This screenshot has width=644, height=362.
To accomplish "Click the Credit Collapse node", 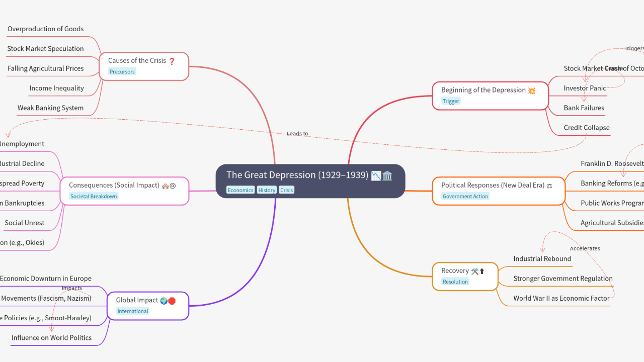I will coord(586,128).
